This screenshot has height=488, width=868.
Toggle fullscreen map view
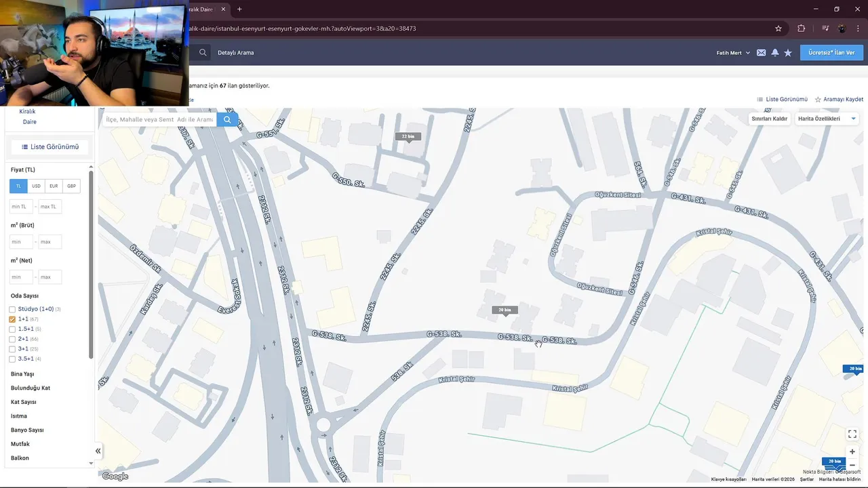click(x=852, y=434)
